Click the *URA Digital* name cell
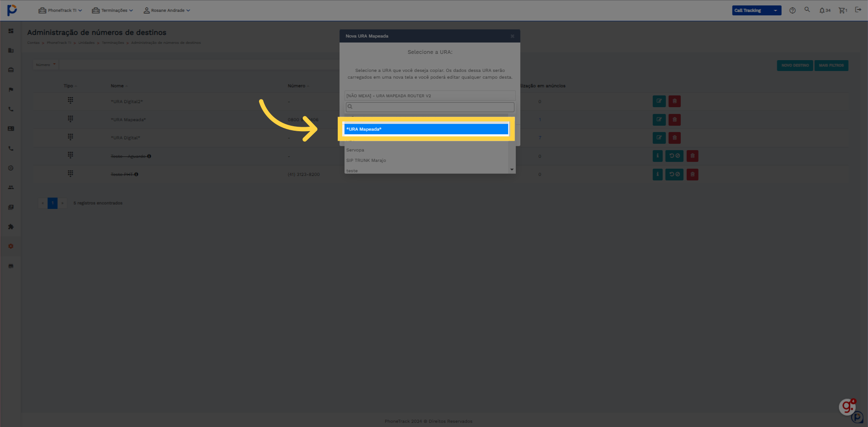The width and height of the screenshot is (868, 427). coord(126,138)
